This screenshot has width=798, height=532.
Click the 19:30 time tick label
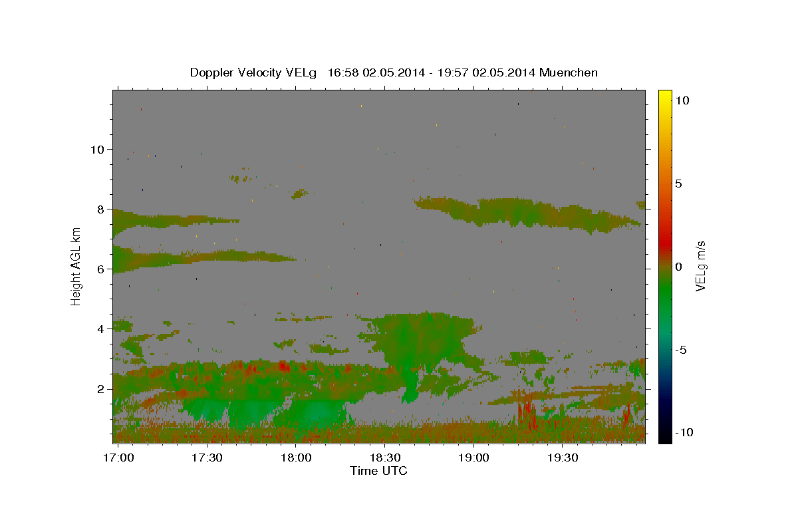tap(562, 458)
